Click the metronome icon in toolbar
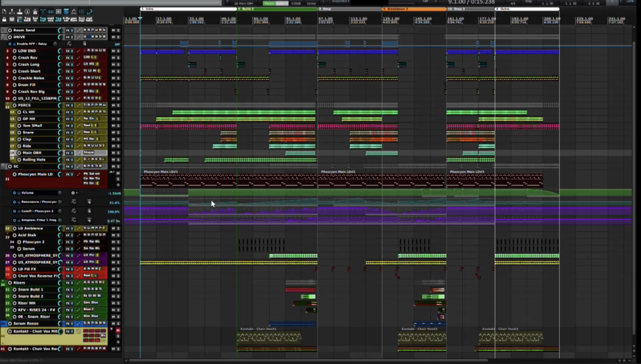Image resolution: width=641 pixels, height=364 pixels. pyautogui.click(x=35, y=11)
